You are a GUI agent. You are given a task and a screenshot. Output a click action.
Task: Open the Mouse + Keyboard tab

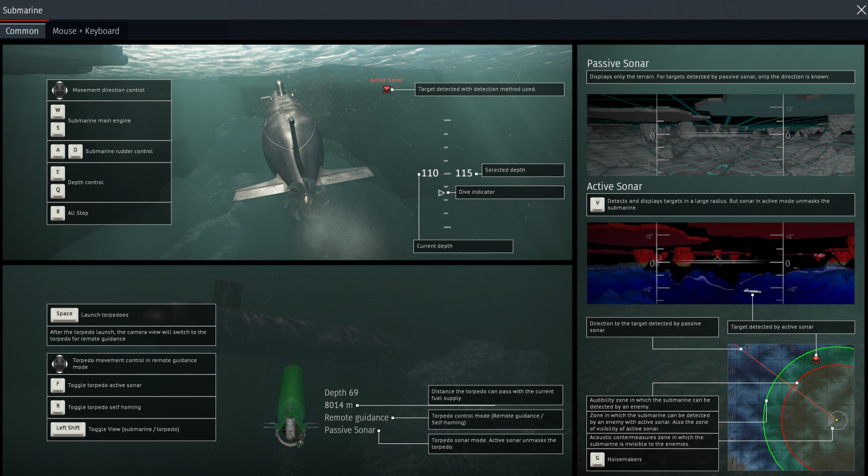[x=86, y=31]
